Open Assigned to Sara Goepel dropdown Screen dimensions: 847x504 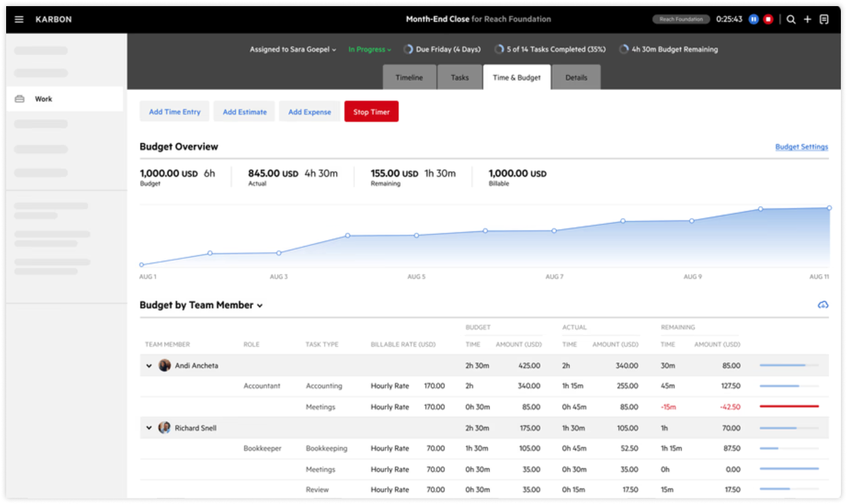[x=292, y=50]
